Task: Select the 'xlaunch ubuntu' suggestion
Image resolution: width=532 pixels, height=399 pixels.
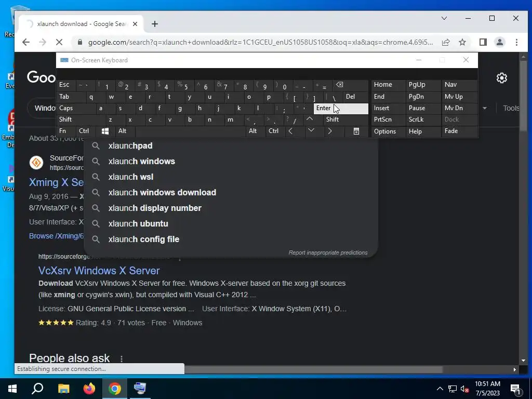Action: click(231, 224)
